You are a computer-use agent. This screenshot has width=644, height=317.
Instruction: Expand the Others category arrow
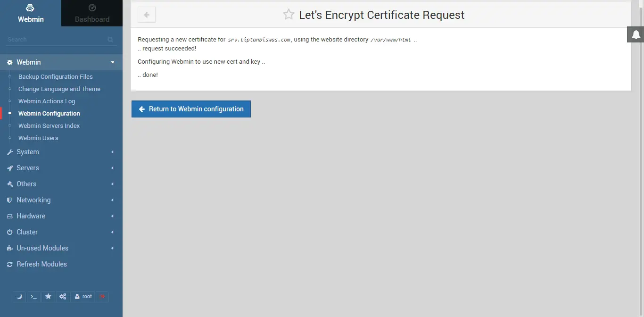point(112,184)
